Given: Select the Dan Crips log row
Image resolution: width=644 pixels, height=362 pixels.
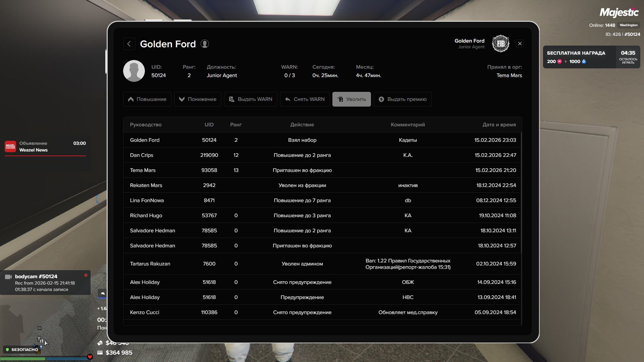Looking at the screenshot, I should click(322, 155).
